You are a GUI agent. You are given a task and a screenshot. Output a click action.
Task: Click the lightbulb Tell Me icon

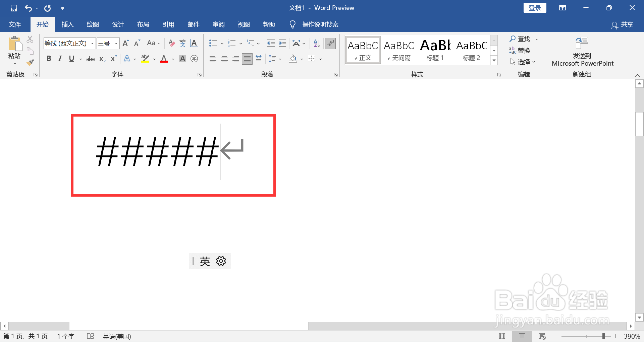click(x=292, y=24)
